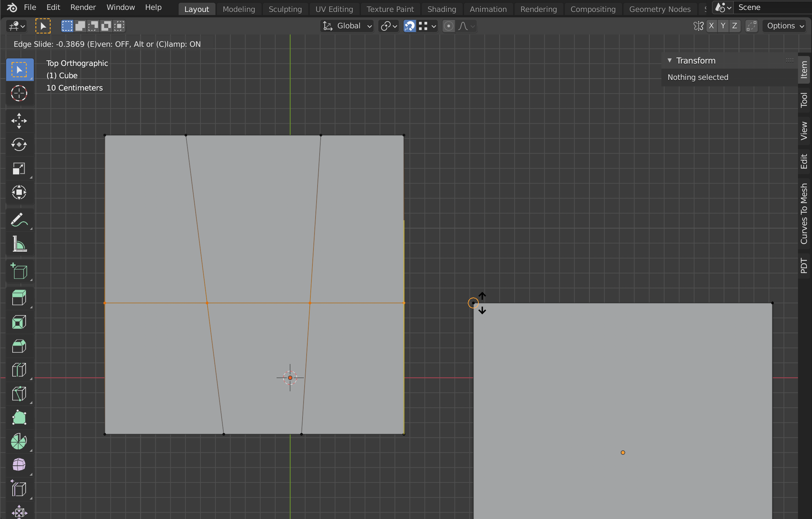This screenshot has width=812, height=519.
Task: Select the Bevel tool
Action: (x=19, y=346)
